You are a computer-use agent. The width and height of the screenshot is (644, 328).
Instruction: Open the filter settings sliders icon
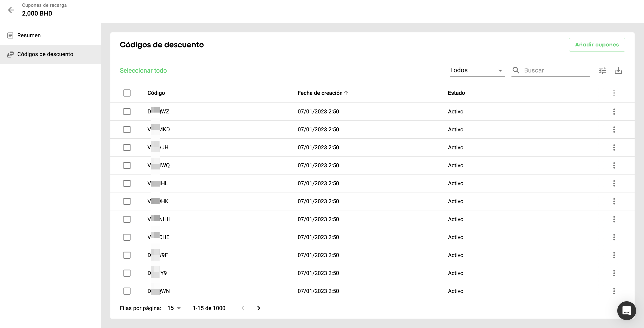pyautogui.click(x=602, y=71)
